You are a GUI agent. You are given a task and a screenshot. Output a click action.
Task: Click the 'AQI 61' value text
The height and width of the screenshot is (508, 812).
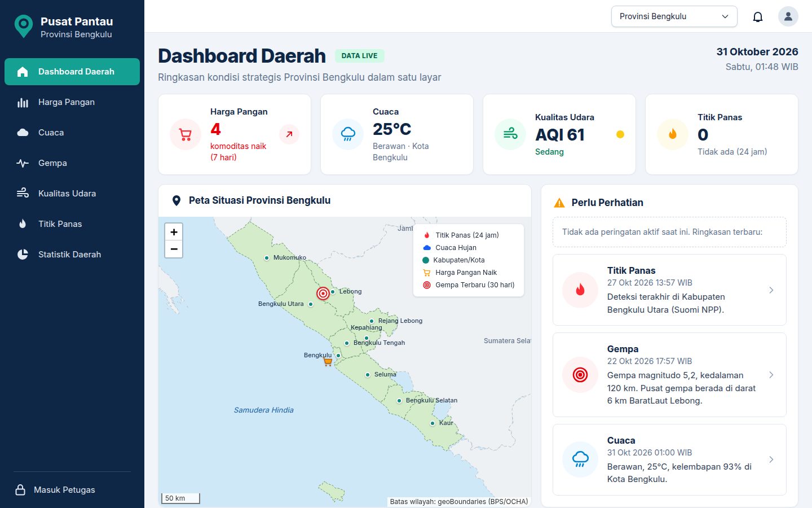point(560,135)
